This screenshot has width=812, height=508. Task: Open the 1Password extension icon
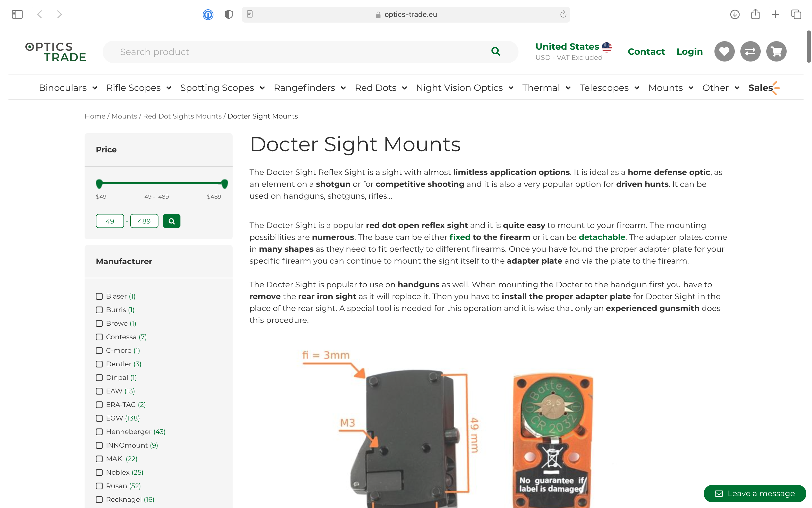(x=208, y=14)
